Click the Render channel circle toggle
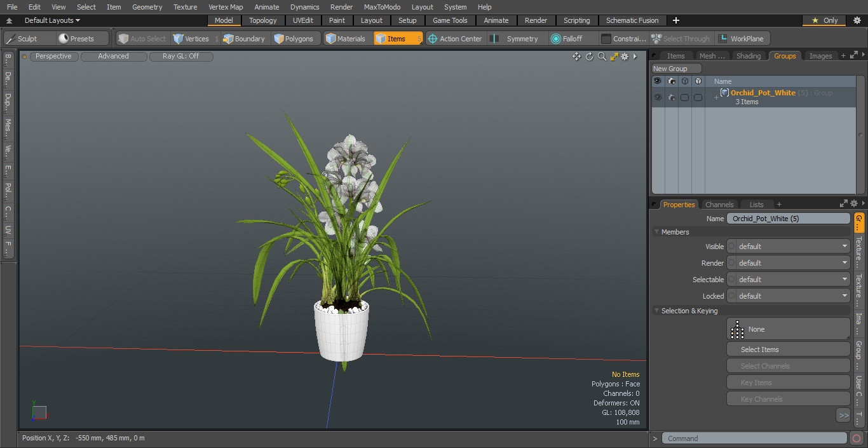868x448 pixels. (x=731, y=263)
